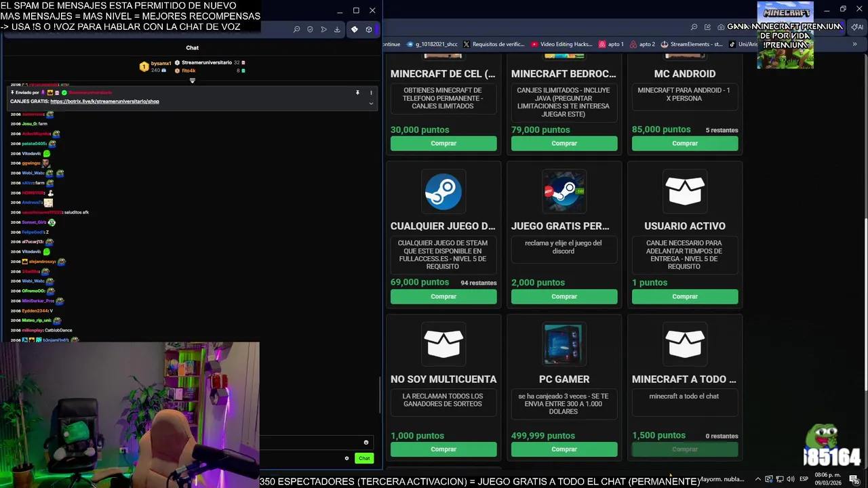Switch the ESP keyboard language
Image resolution: width=868 pixels, height=488 pixels.
804,479
